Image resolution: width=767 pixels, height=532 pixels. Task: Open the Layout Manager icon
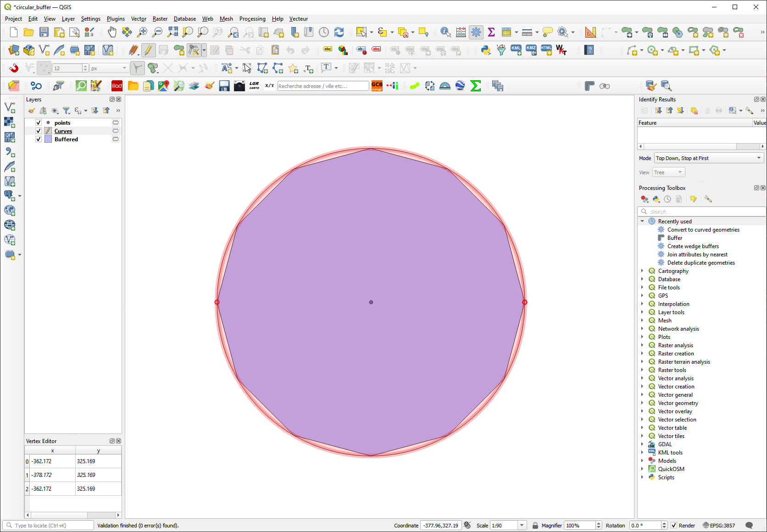tap(74, 32)
